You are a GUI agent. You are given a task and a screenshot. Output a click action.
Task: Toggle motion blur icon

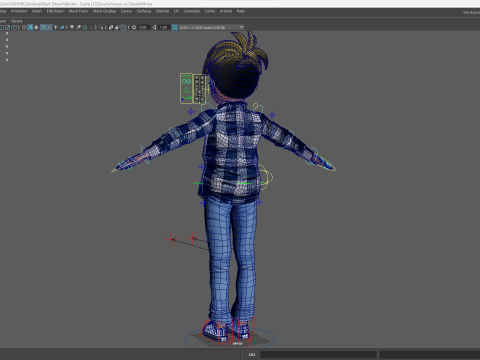tap(78, 27)
